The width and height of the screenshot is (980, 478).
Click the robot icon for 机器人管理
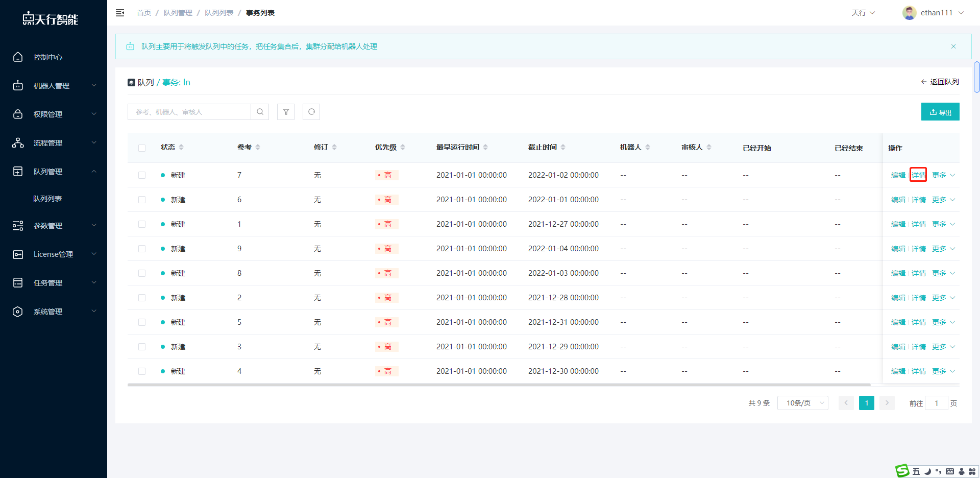pos(18,86)
